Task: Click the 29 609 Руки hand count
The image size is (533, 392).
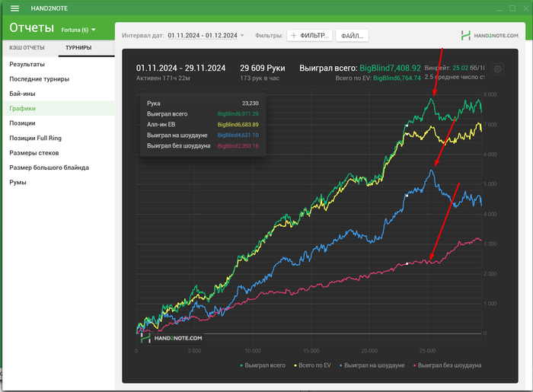Action: 263,68
